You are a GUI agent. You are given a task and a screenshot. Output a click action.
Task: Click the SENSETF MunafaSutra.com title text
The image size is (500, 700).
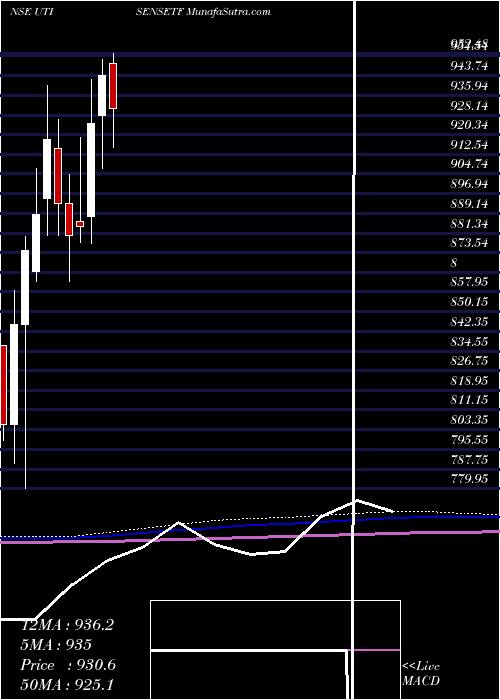click(203, 12)
